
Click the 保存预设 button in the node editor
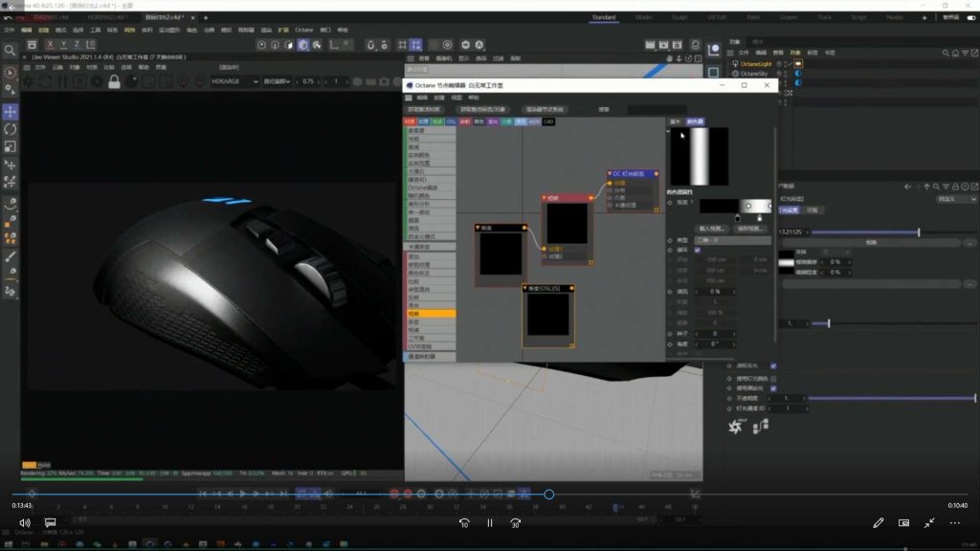point(749,228)
